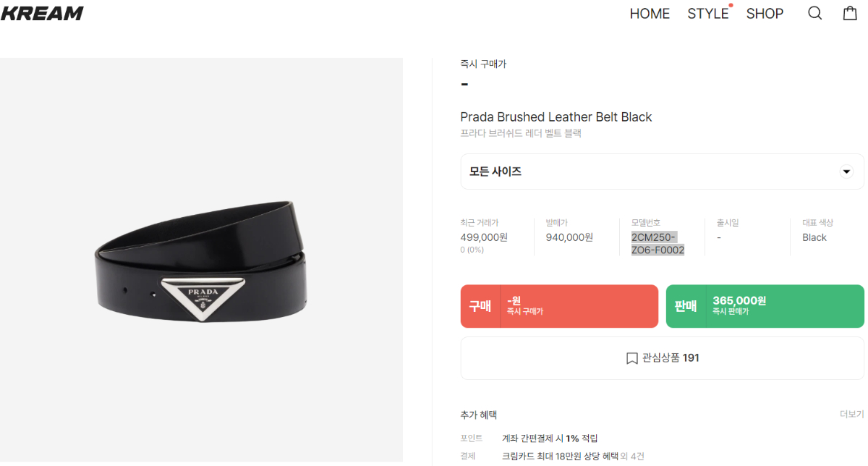Click the dropdown arrow in 모든 사이즈
This screenshot has height=466, width=868.
click(846, 171)
